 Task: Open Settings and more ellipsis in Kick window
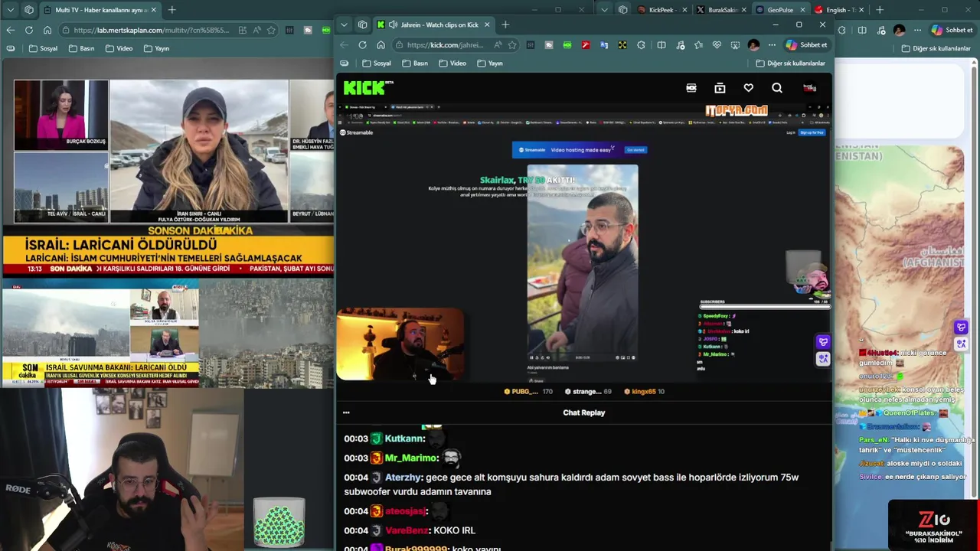772,45
